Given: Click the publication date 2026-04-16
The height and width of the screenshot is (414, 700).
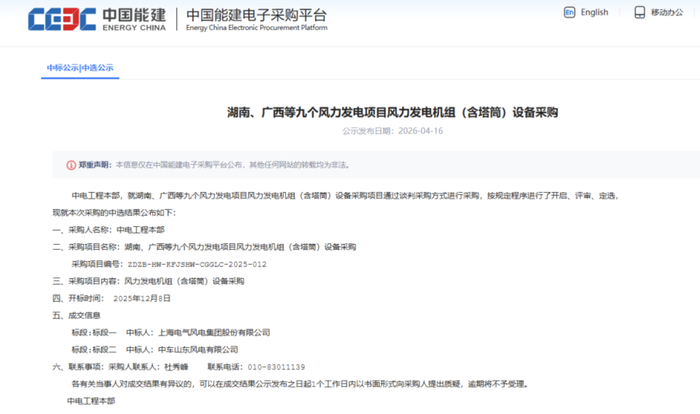Looking at the screenshot, I should click(420, 131).
